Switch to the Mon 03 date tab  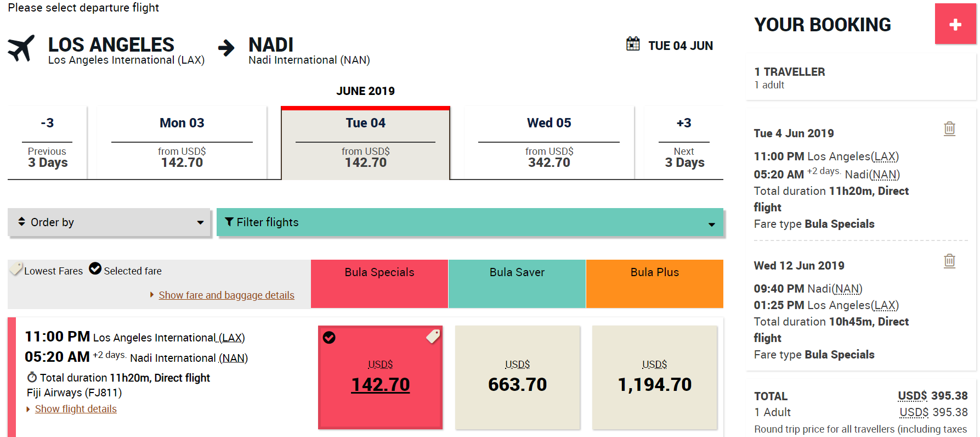[182, 143]
